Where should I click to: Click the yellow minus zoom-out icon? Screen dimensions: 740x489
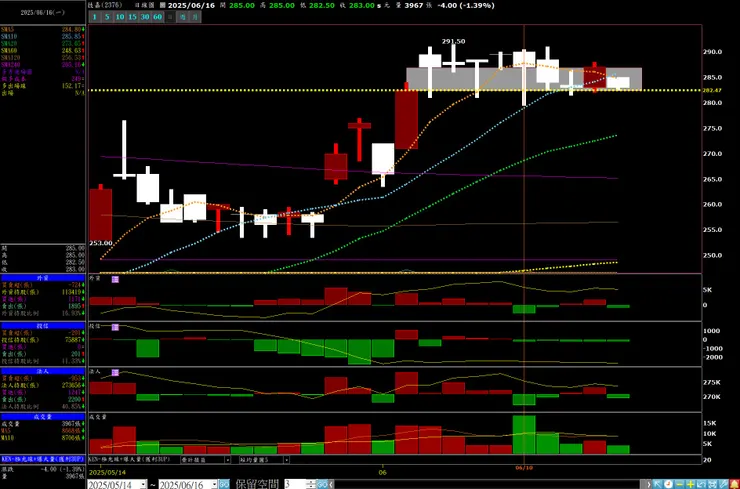pos(679,484)
